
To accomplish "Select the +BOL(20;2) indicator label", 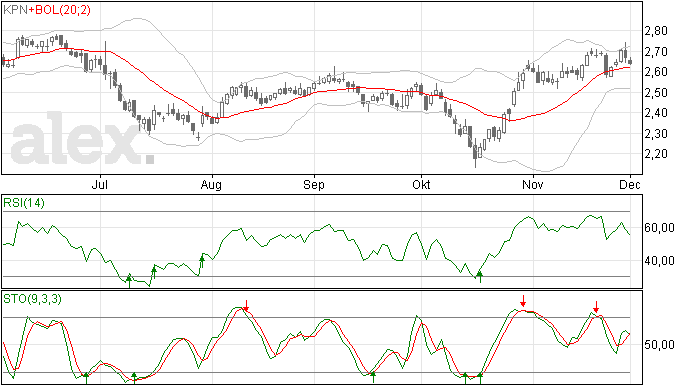I will (60, 10).
